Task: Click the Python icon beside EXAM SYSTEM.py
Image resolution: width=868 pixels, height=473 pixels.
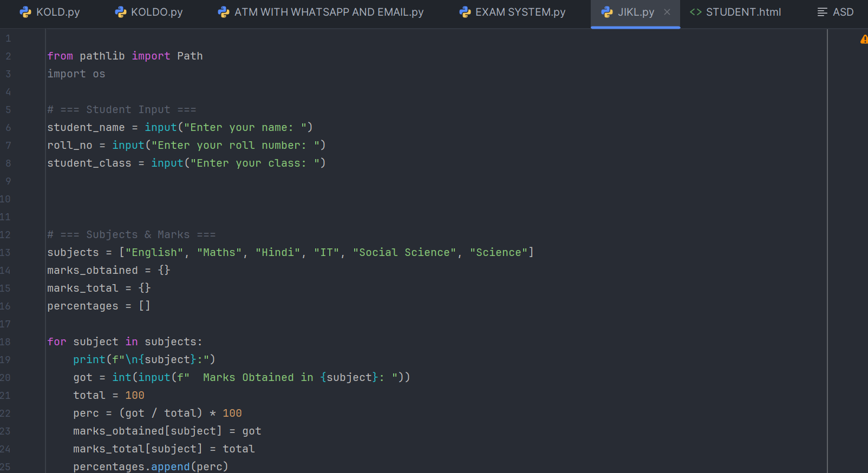Action: 465,12
